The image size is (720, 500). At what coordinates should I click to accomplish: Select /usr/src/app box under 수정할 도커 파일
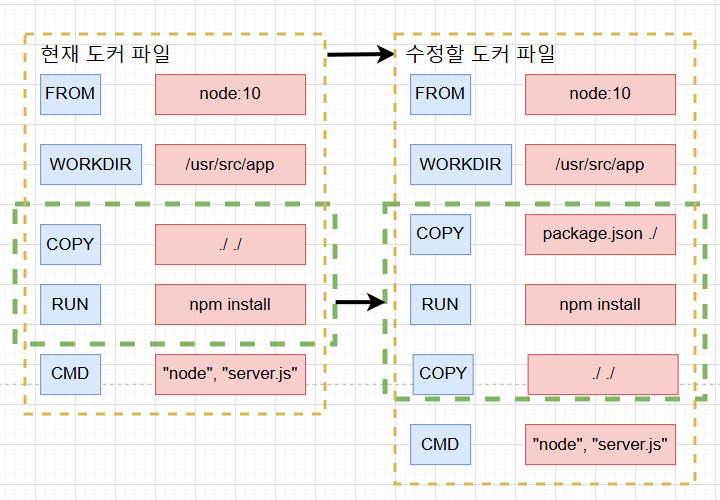pyautogui.click(x=600, y=164)
